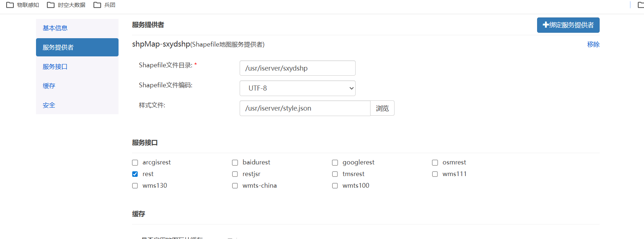
Task: Uncheck the rest interface checkbox
Action: pos(135,174)
